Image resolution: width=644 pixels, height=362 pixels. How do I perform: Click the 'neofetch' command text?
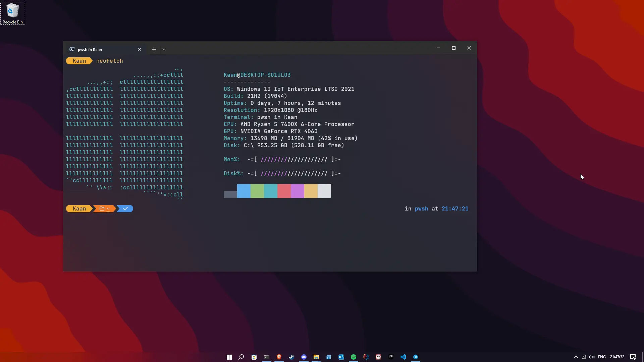coord(110,61)
